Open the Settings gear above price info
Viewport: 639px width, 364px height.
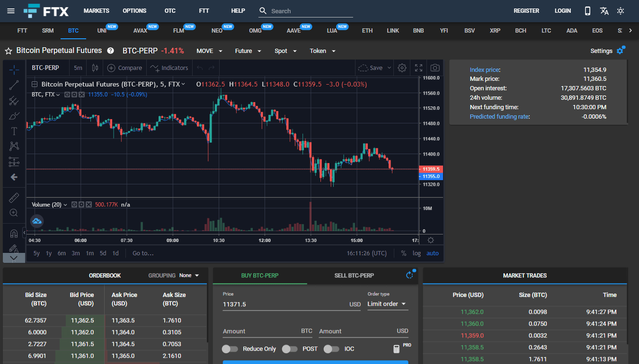click(620, 51)
